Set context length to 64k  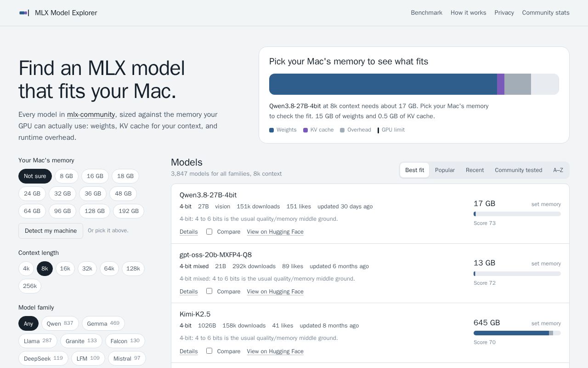click(109, 269)
